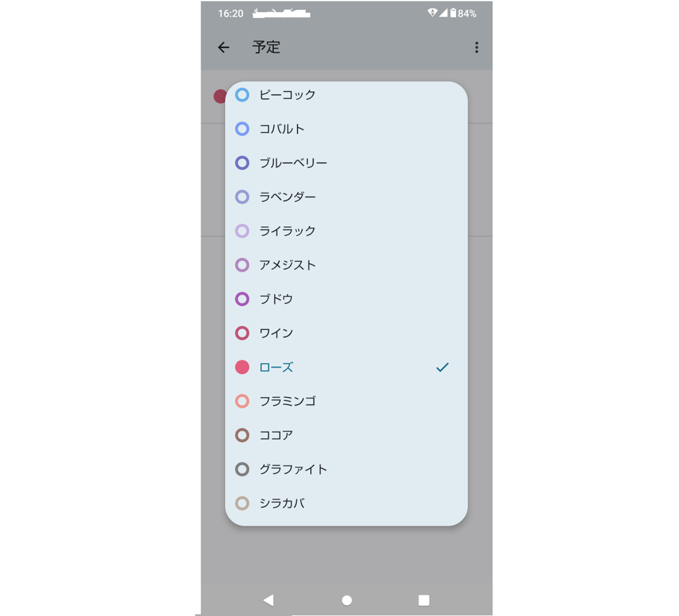Tap the back arrow icon
Viewport: 679px width, 616px height.
tap(224, 48)
